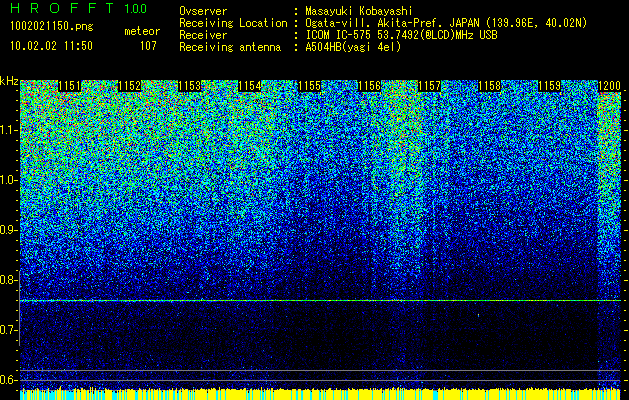The width and height of the screenshot is (629, 400).
Task: Click the 1155 time marker
Action: click(310, 86)
